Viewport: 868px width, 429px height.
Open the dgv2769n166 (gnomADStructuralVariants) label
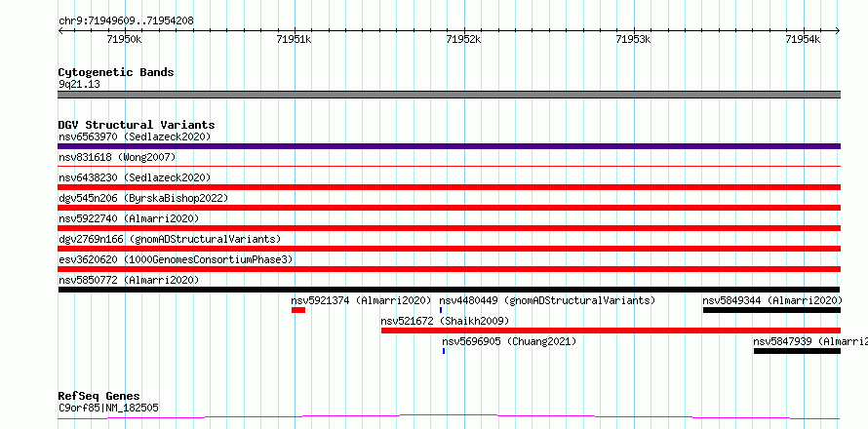[170, 239]
